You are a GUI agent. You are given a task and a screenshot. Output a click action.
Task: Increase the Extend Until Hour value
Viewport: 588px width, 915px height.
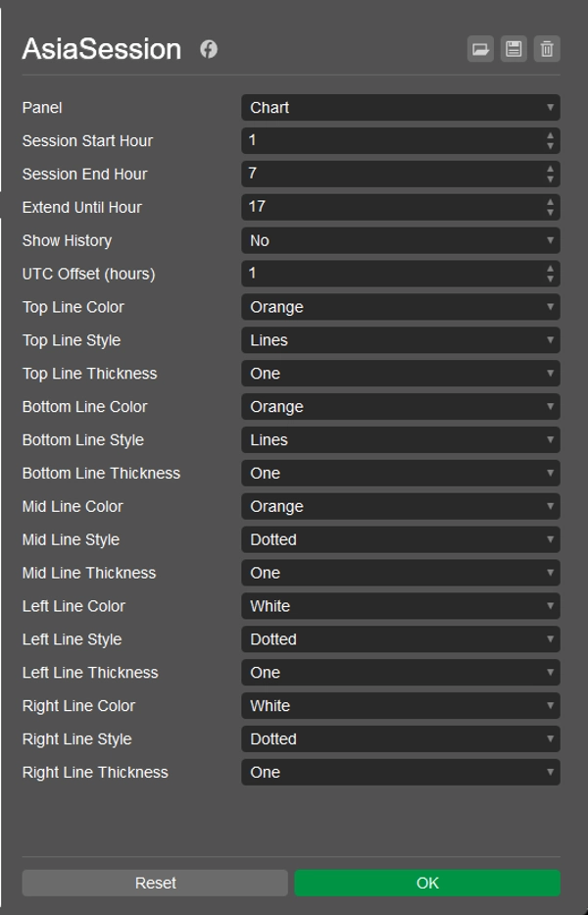pyautogui.click(x=551, y=202)
